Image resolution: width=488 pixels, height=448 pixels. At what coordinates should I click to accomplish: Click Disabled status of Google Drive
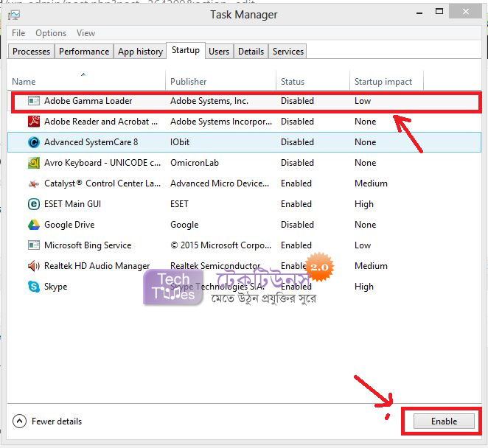coord(297,225)
